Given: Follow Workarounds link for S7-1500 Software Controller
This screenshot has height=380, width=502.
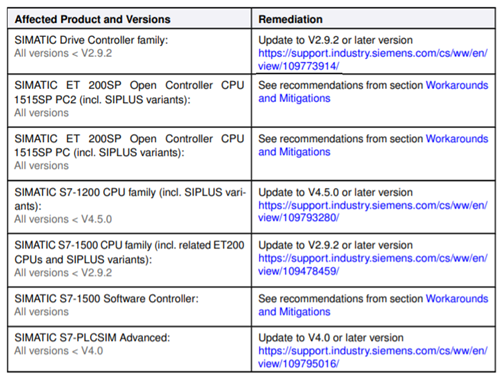Looking at the screenshot, I should click(373, 305).
